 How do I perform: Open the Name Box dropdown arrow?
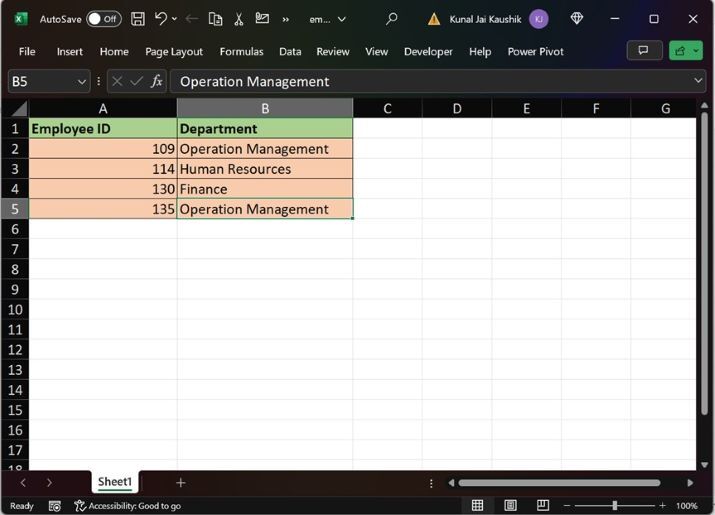(82, 82)
